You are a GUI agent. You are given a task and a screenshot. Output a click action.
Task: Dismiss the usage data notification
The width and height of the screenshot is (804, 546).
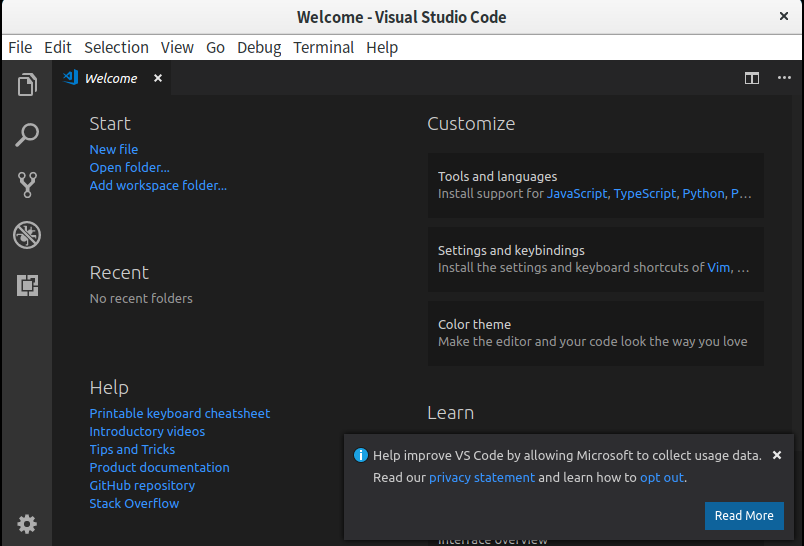(x=777, y=455)
